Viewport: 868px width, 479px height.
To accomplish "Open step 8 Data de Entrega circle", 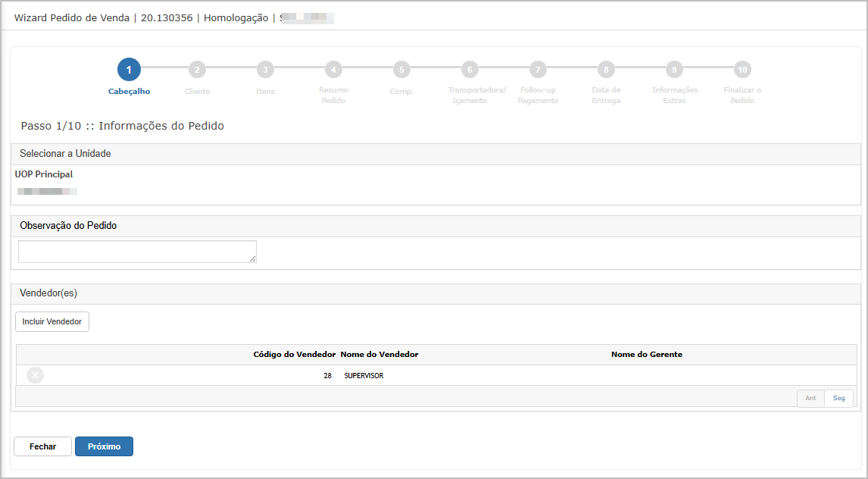I will point(606,70).
